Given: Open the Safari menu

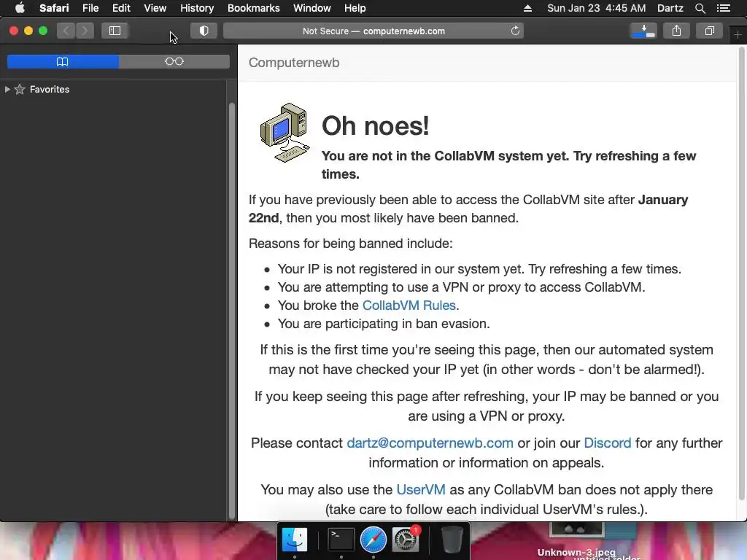Looking at the screenshot, I should [x=54, y=8].
